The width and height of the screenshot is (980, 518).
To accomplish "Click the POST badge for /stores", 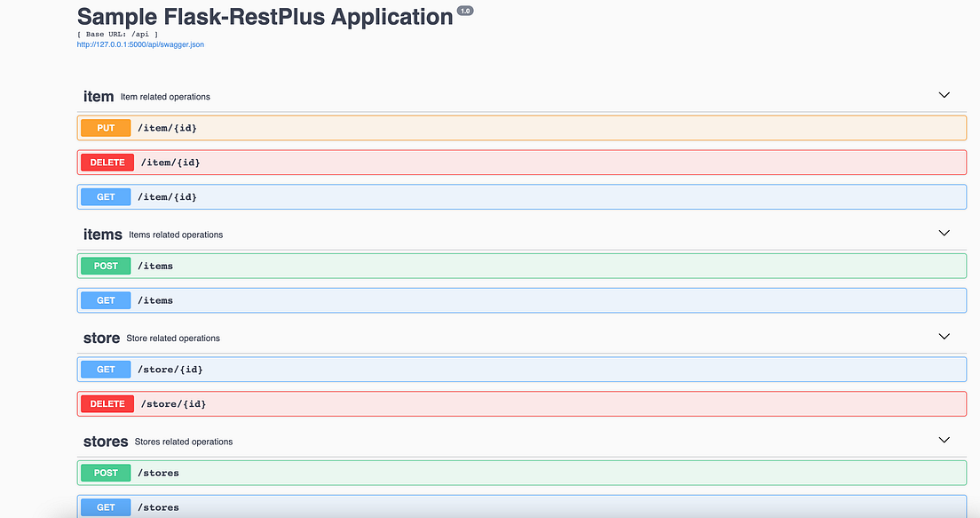I will 106,473.
